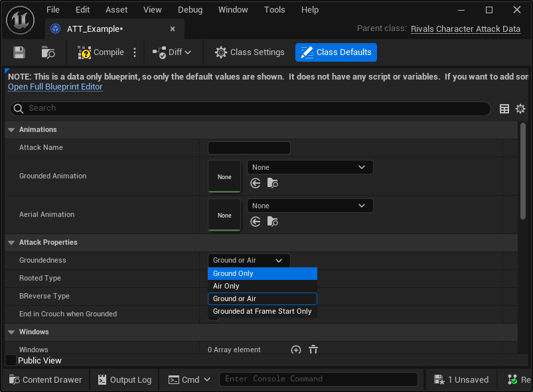Open the Debug menu
This screenshot has width=533, height=392.
190,10
